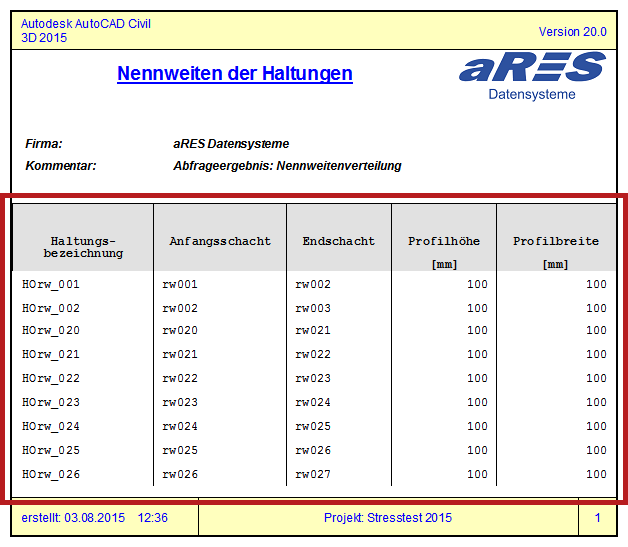Select the HOrw_020 cell

51,331
